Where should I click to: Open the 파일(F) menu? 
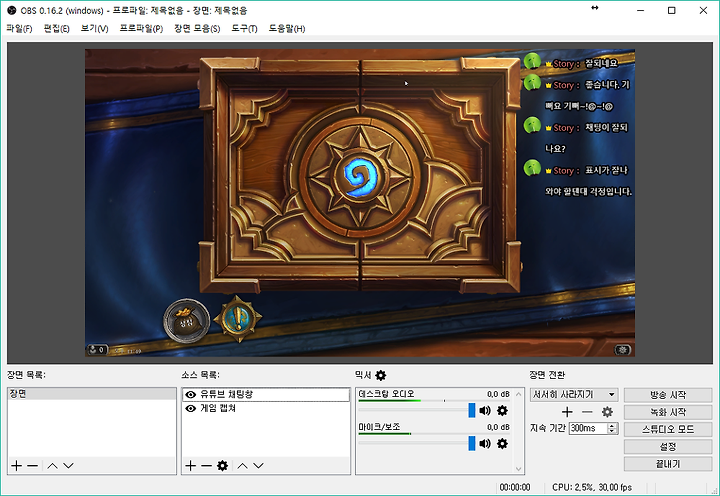pos(19,28)
